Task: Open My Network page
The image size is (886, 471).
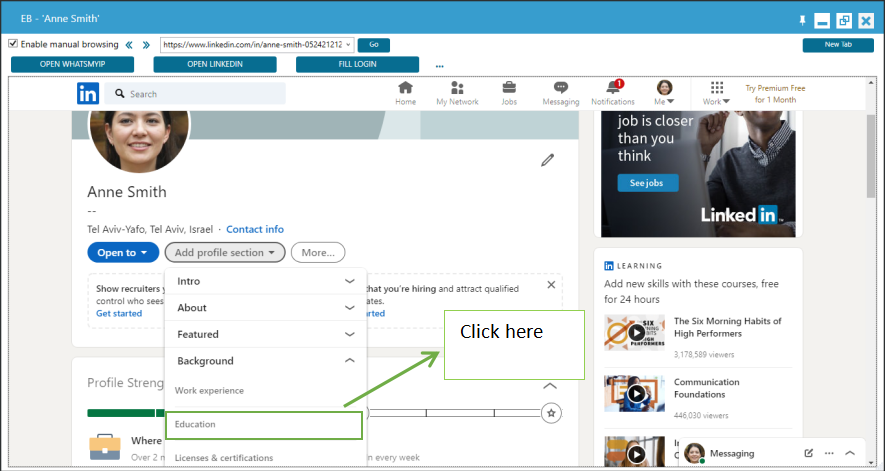Action: [x=457, y=94]
